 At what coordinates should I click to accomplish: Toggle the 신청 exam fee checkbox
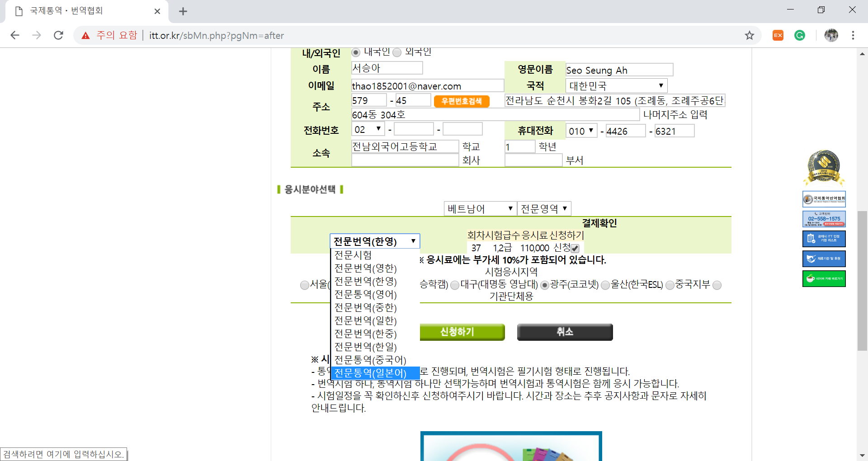coord(575,248)
